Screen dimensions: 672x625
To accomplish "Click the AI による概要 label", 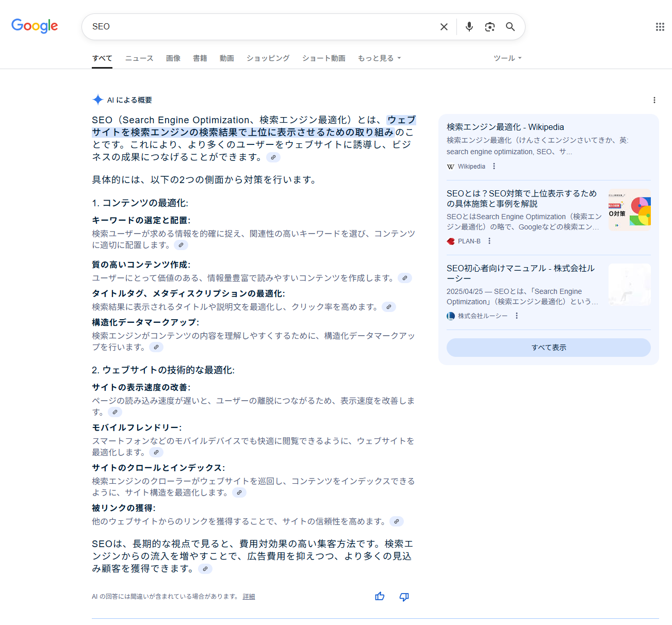I will click(129, 100).
